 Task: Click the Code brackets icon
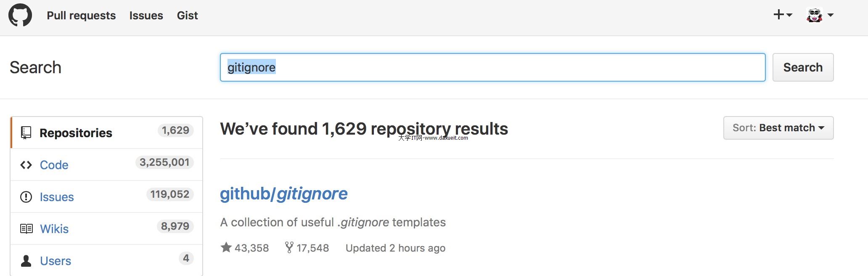pyautogui.click(x=26, y=165)
